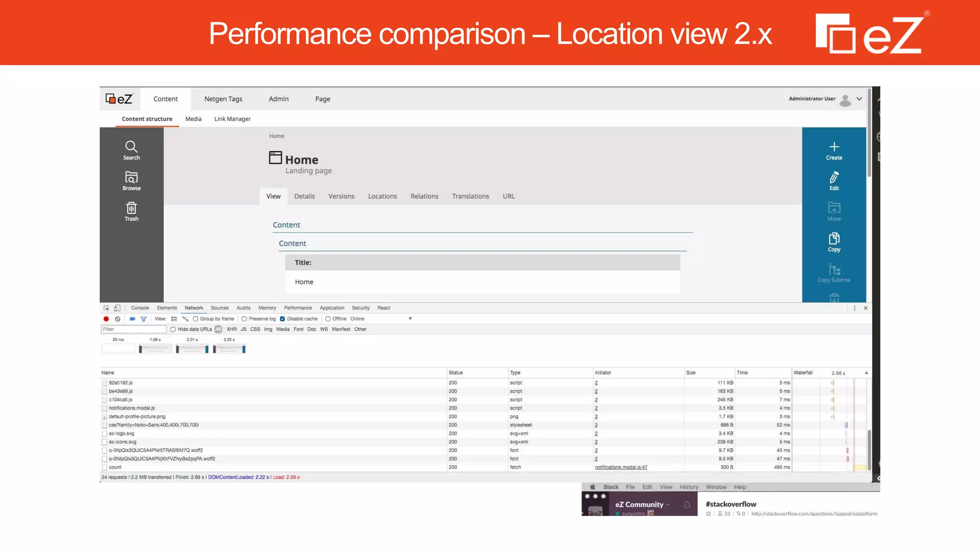The image size is (980, 551).
Task: Open the Admin menu item
Action: tap(278, 99)
